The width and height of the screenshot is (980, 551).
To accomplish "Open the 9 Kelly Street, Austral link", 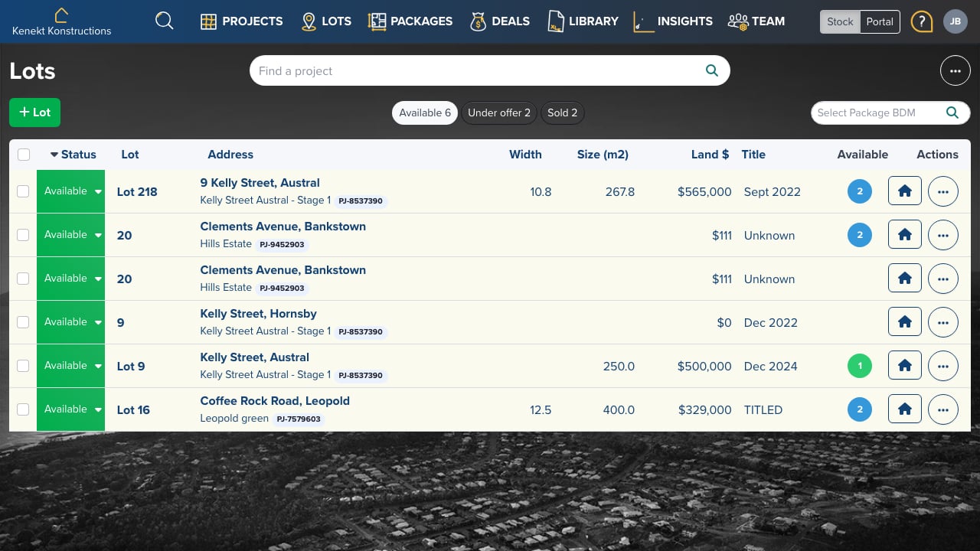I will 260,183.
